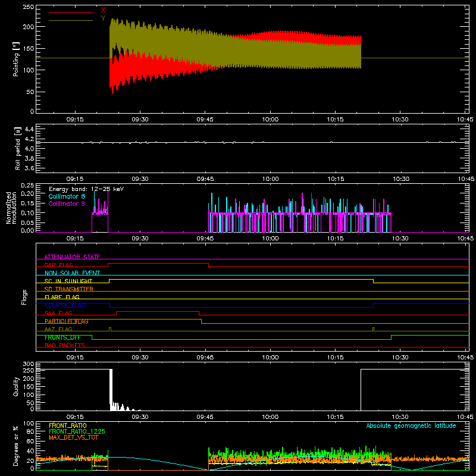Image resolution: width=476 pixels, height=476 pixels.
Task: Click the red X legend line sample
Action: tap(71, 12)
